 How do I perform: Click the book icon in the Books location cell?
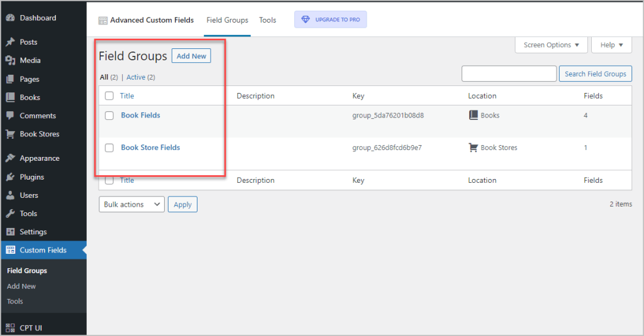[474, 115]
